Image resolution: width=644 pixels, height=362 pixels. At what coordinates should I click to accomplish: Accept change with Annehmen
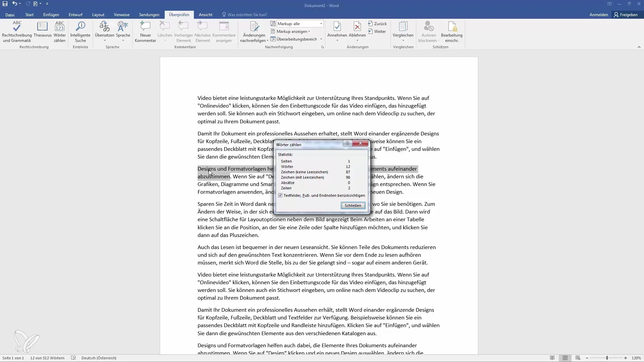click(x=337, y=29)
